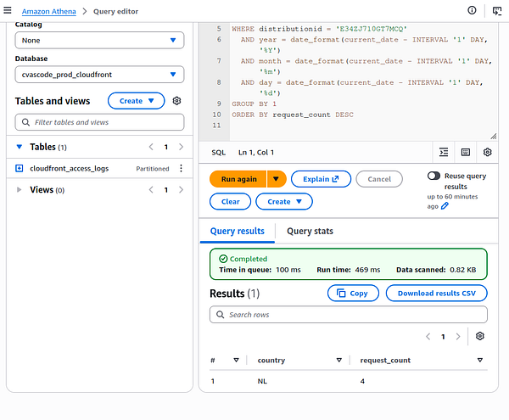Go to next page of Tables list

pos(182,147)
